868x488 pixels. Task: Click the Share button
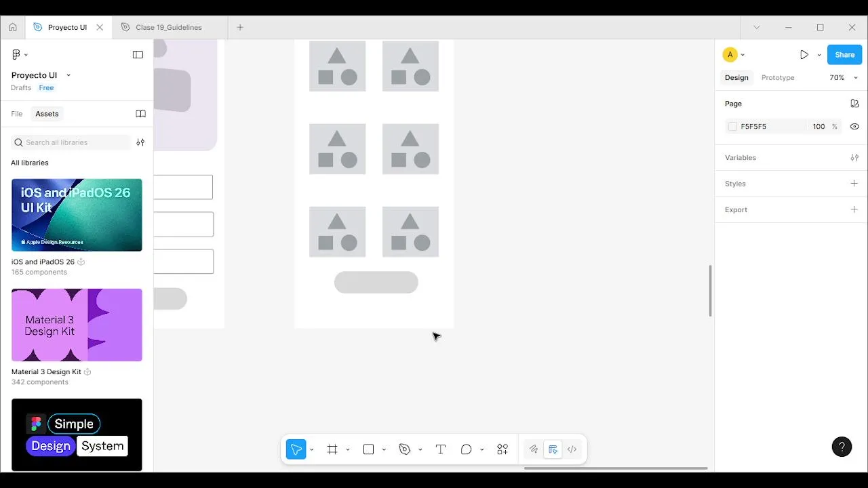[845, 55]
